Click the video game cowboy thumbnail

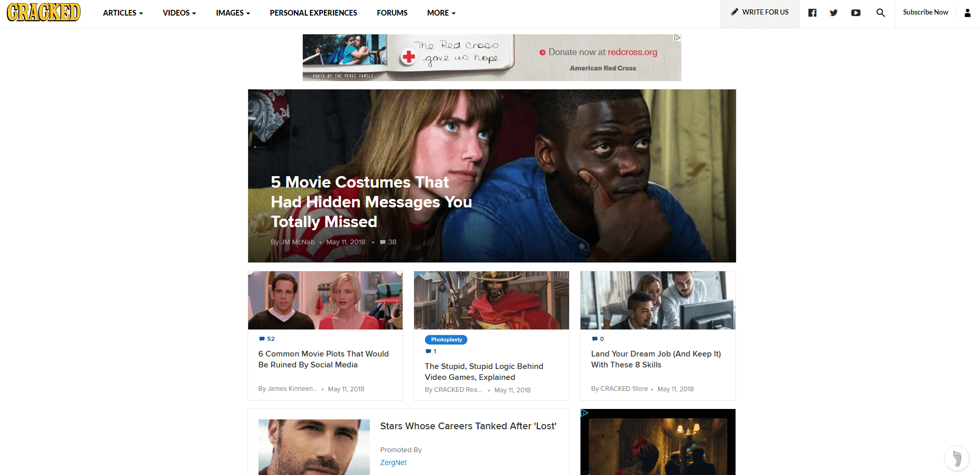(492, 300)
